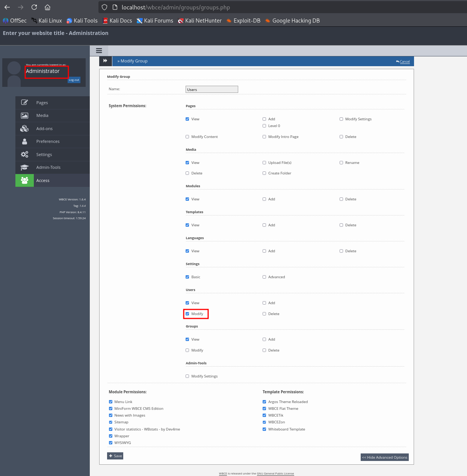Screen dimensions: 467x476
Task: Check Modify Content under Pages
Action: tap(187, 136)
